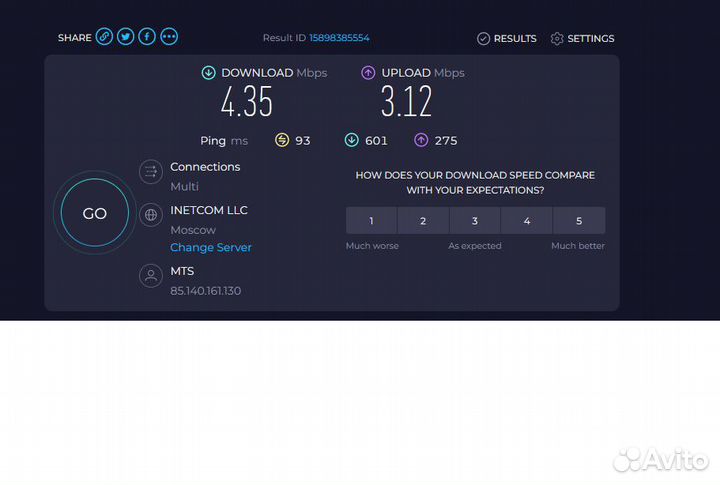Click the upload latency icon
720x485 pixels.
tap(421, 140)
